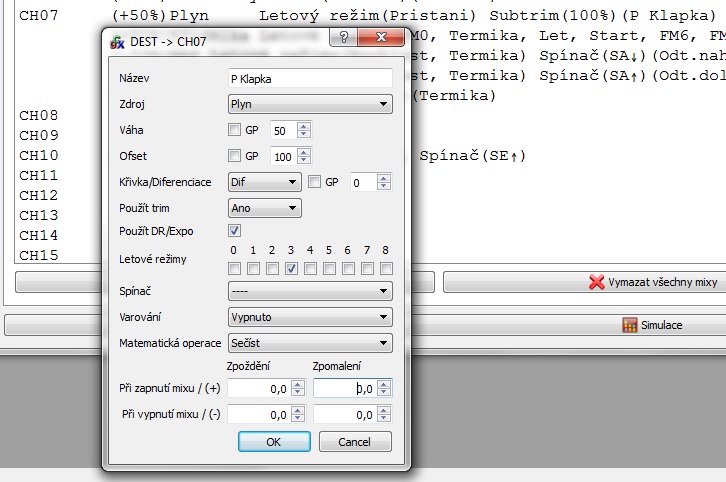Screen dimensions: 726x482
Task: Open the Spínač switch dropdown
Action: click(x=309, y=291)
